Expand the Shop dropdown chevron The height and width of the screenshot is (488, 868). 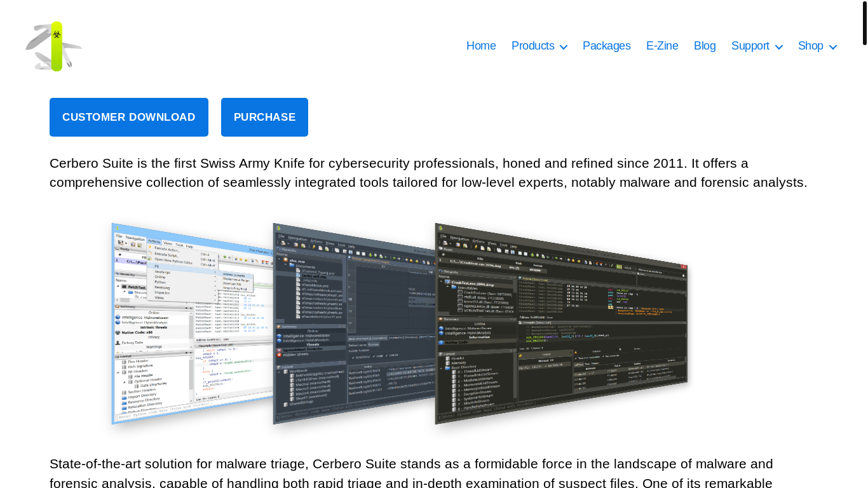pyautogui.click(x=832, y=46)
